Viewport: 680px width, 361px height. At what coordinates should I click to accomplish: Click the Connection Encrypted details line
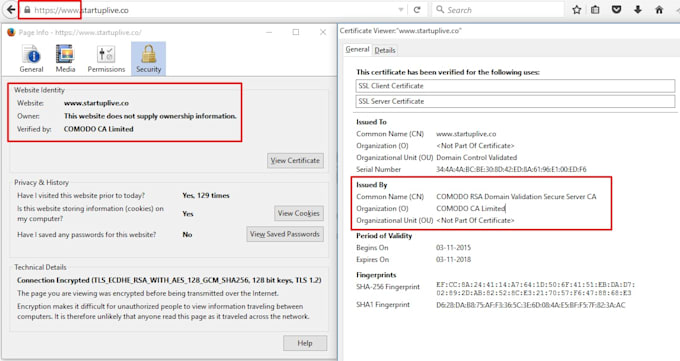click(x=169, y=280)
